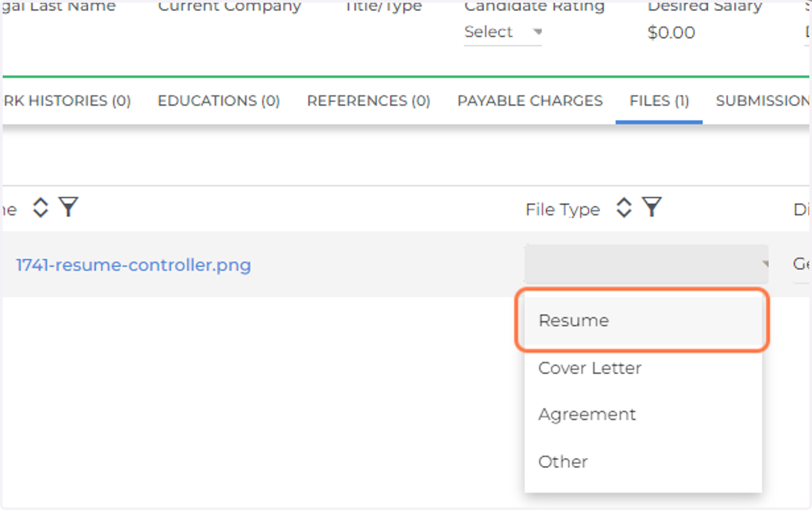Open the File Type dropdown for the resume file
This screenshot has height=510, width=812.
(646, 264)
